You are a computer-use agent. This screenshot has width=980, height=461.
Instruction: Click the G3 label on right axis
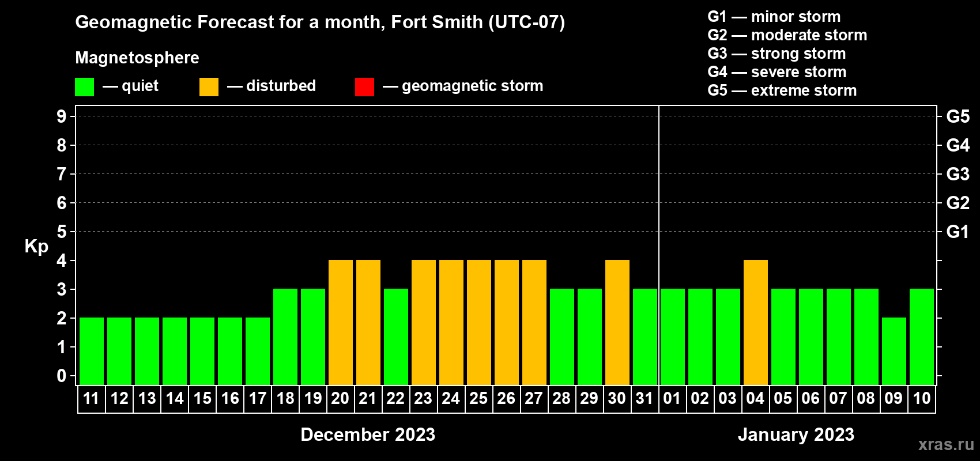pyautogui.click(x=958, y=174)
